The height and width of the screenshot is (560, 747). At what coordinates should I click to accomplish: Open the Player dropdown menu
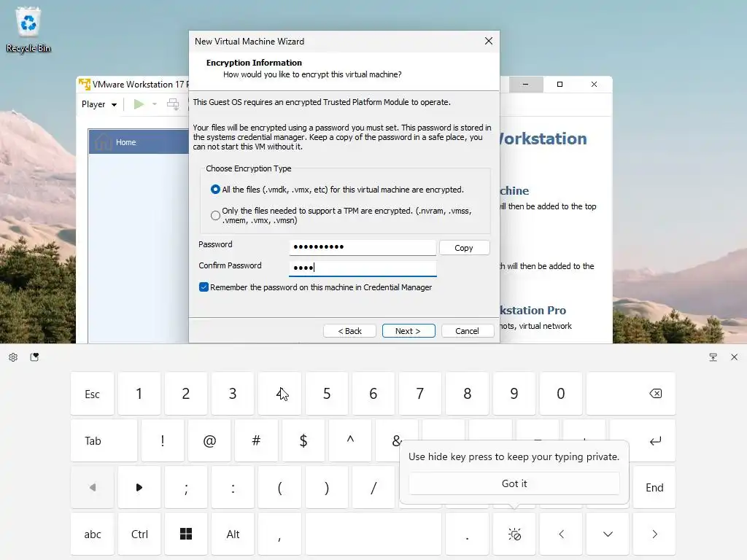pos(99,104)
